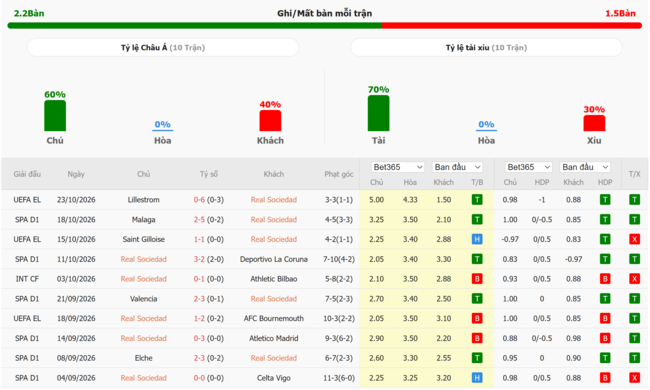
Task: Click the red 30% Xỉu bar
Action: (594, 123)
